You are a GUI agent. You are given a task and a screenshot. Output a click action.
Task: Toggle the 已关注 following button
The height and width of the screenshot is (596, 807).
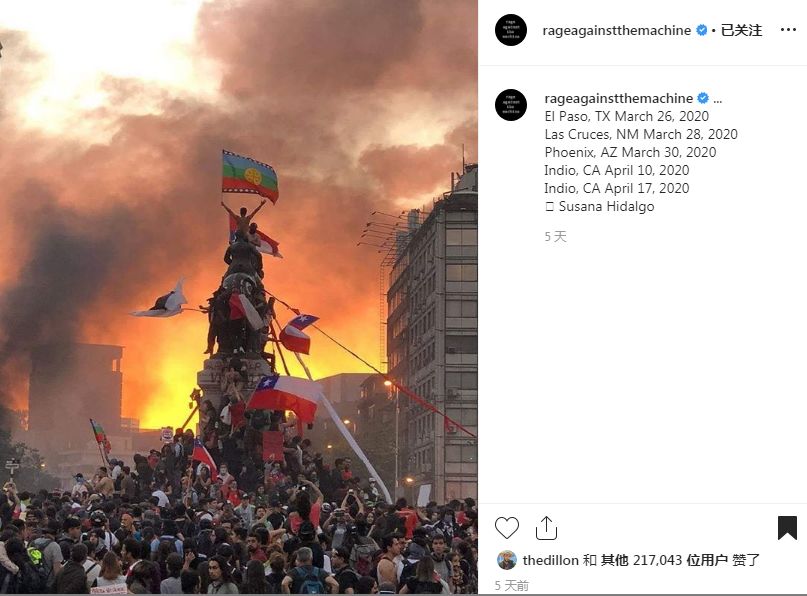coord(741,30)
